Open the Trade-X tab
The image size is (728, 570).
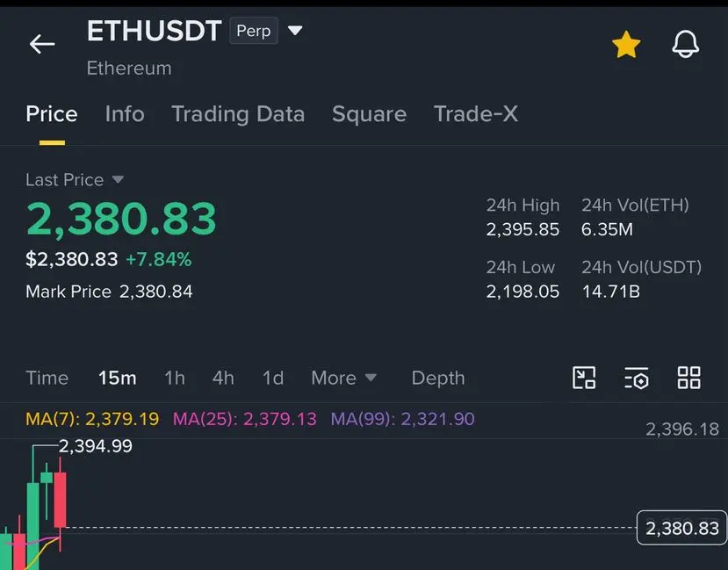click(x=476, y=113)
